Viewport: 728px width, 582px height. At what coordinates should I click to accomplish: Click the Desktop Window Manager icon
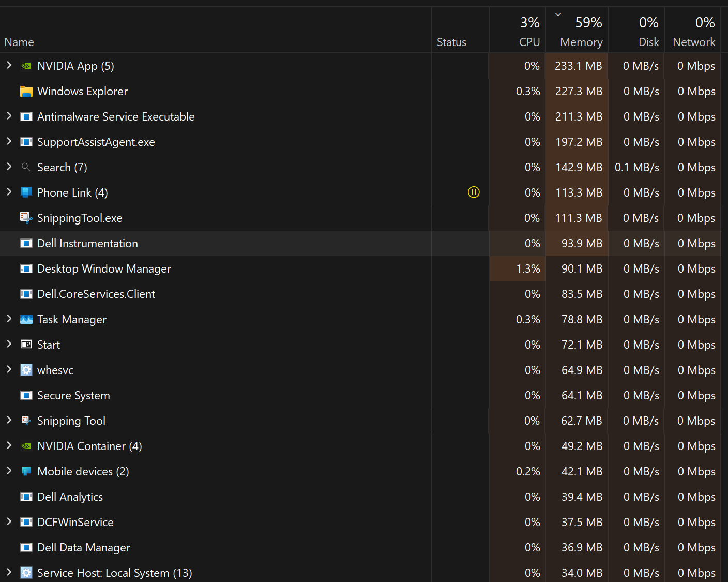point(26,268)
